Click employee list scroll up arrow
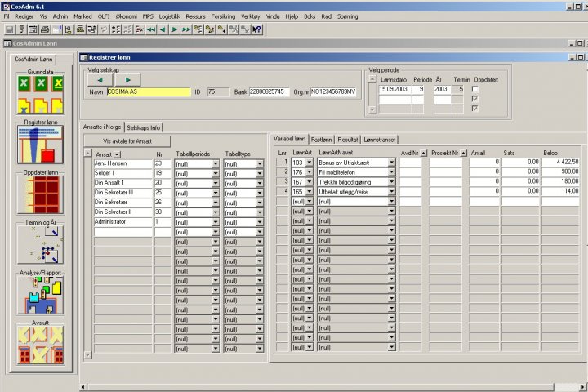The image size is (588, 392). 87,153
